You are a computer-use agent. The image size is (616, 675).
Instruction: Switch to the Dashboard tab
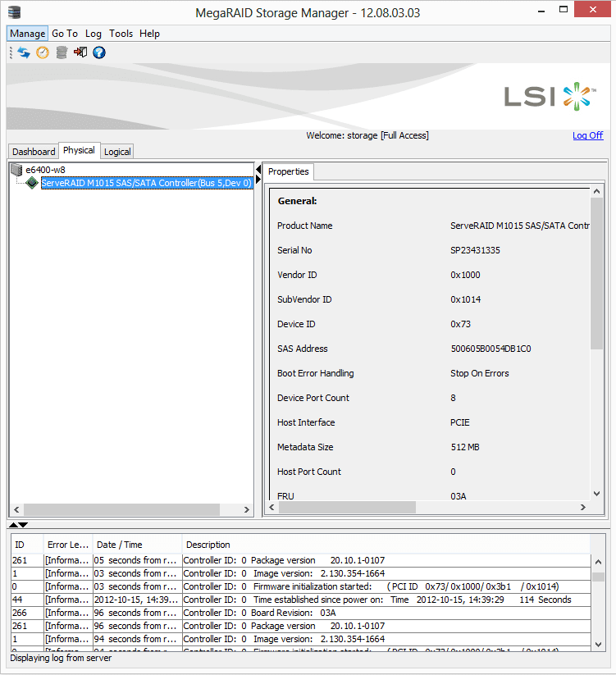pos(34,152)
